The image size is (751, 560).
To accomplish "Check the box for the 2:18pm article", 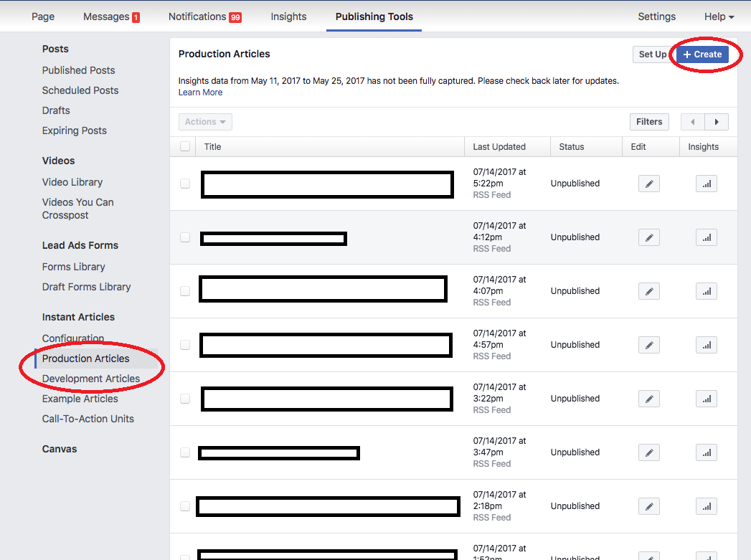I will click(x=185, y=506).
